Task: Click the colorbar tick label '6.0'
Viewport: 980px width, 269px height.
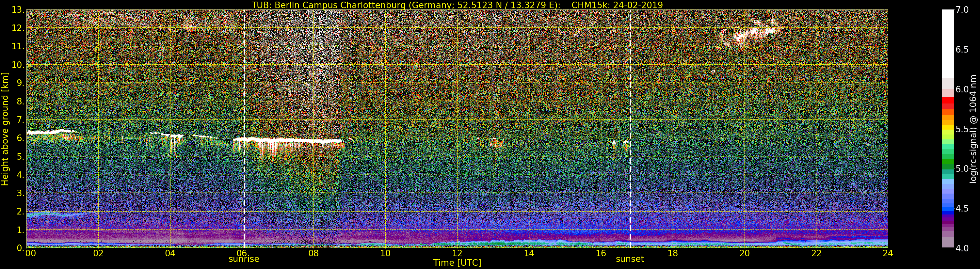Action: (962, 89)
